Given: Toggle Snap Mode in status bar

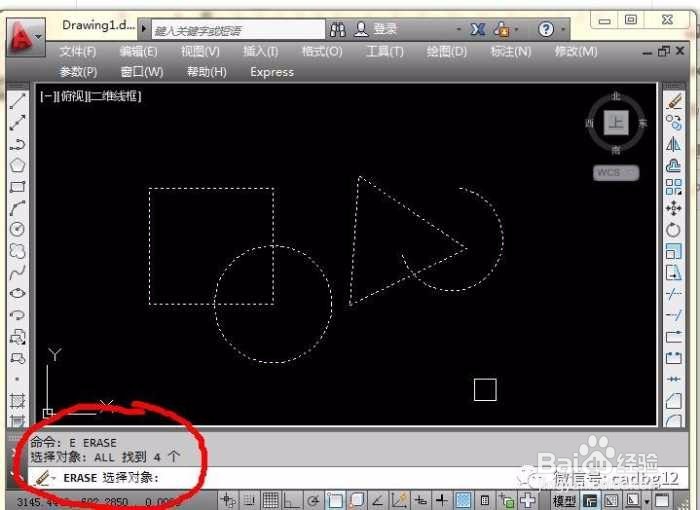Looking at the screenshot, I should coord(250,500).
